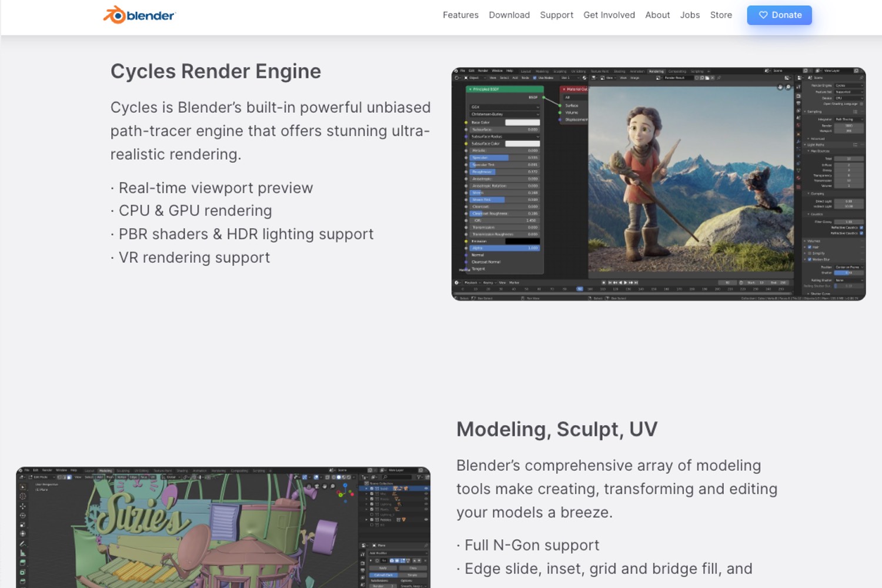Click the "Cycles Render Engine" heading
Screen dimensions: 882x588
tap(216, 71)
